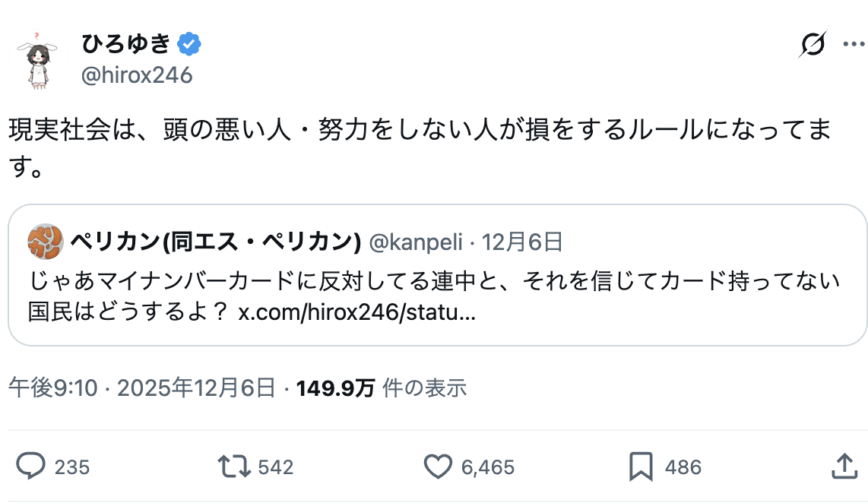Open the quoted tweet text body

click(433, 282)
